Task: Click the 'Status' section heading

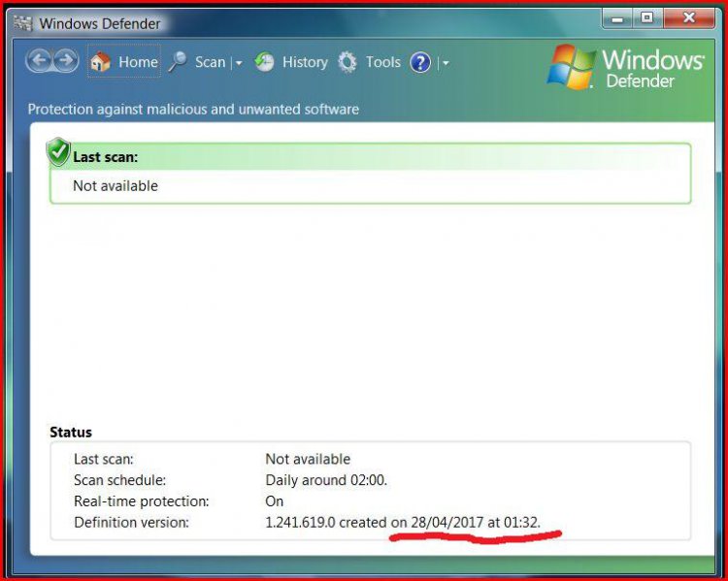Action: click(x=71, y=432)
